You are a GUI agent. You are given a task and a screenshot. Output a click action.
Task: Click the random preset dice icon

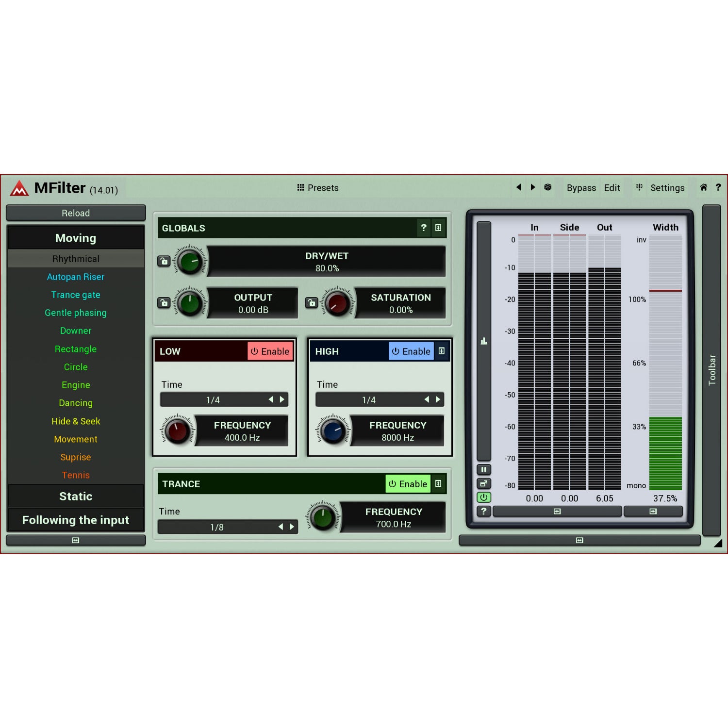coord(548,187)
